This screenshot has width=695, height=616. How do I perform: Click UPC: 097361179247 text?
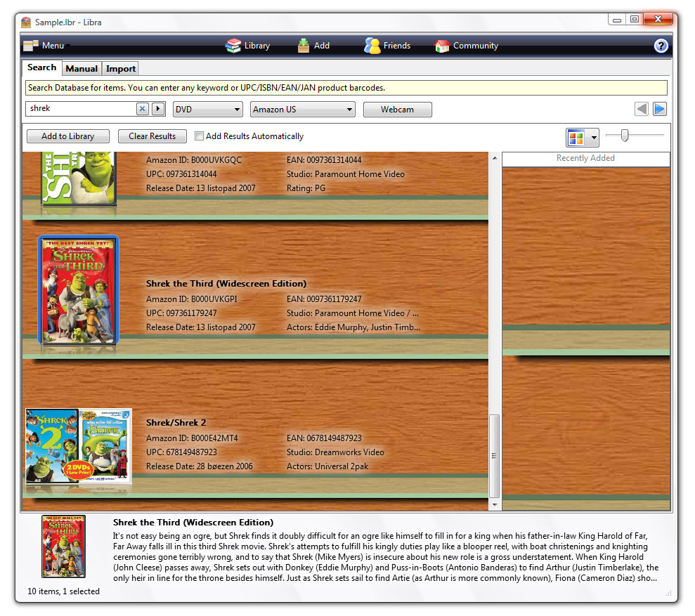tap(181, 313)
